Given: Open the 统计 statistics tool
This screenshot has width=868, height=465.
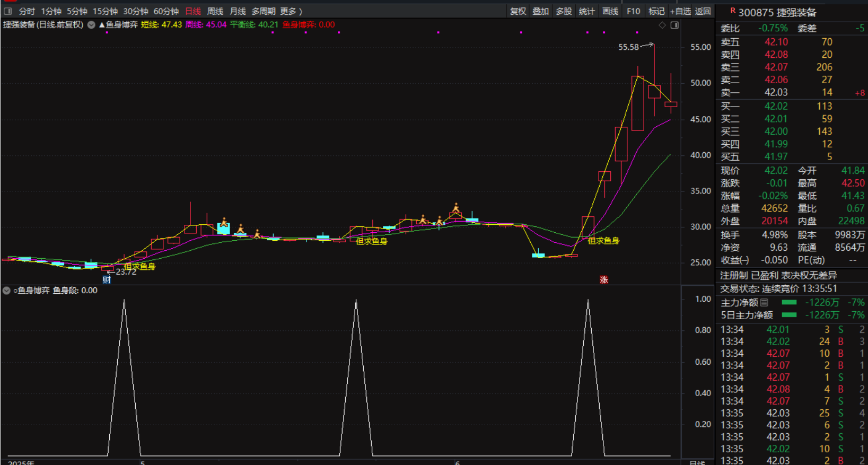Looking at the screenshot, I should click(587, 11).
